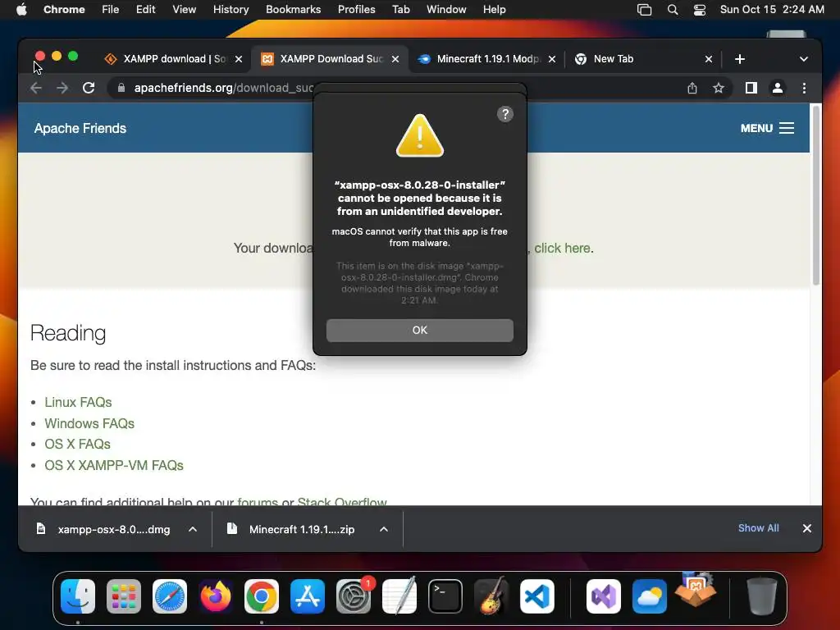Launch Visual Studio Code from the Dock
Viewport: 840px width, 630px height.
click(x=537, y=596)
